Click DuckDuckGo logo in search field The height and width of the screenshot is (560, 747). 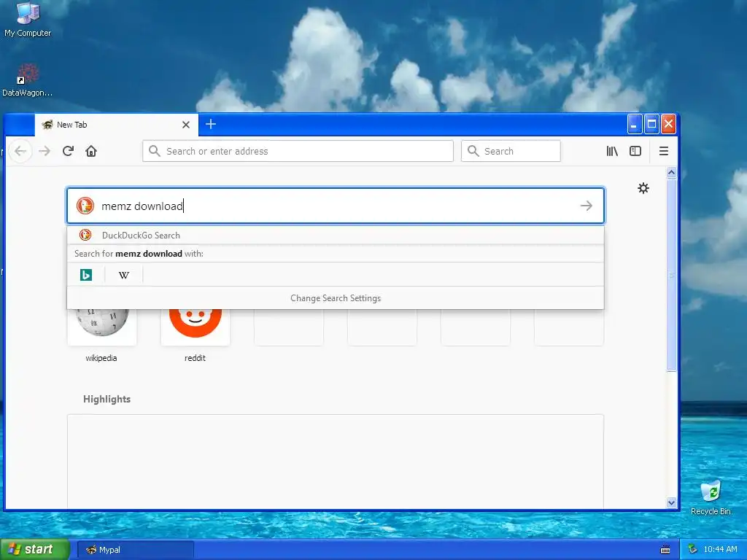(x=85, y=206)
